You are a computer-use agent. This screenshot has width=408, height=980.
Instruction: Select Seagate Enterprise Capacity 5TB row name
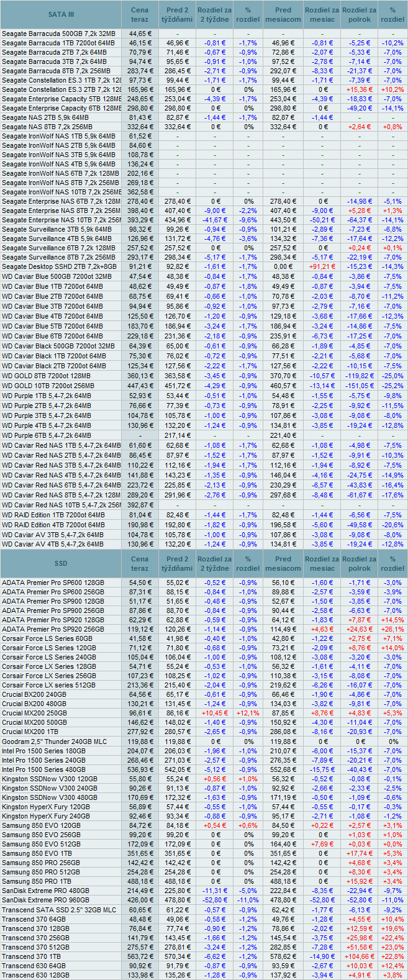[x=61, y=99]
